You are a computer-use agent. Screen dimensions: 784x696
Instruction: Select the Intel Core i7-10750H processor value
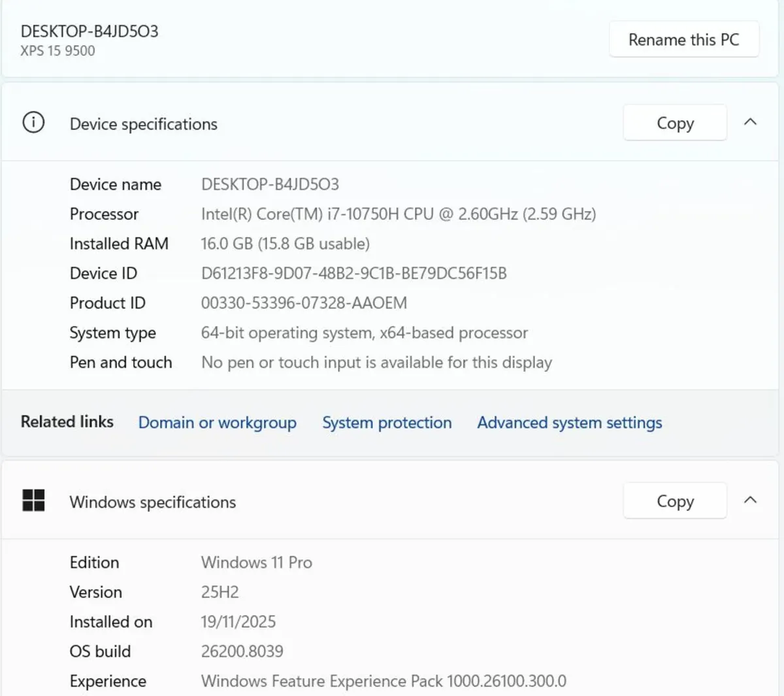(x=399, y=214)
